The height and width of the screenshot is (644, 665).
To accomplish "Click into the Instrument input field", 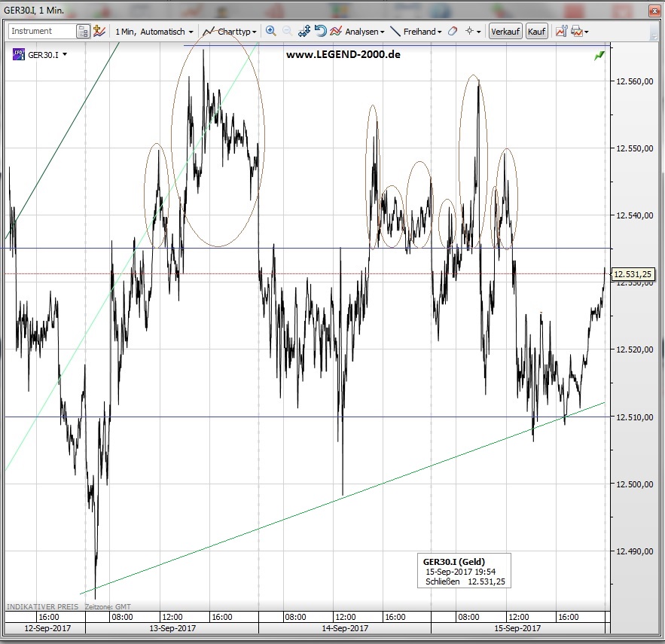I will click(41, 31).
